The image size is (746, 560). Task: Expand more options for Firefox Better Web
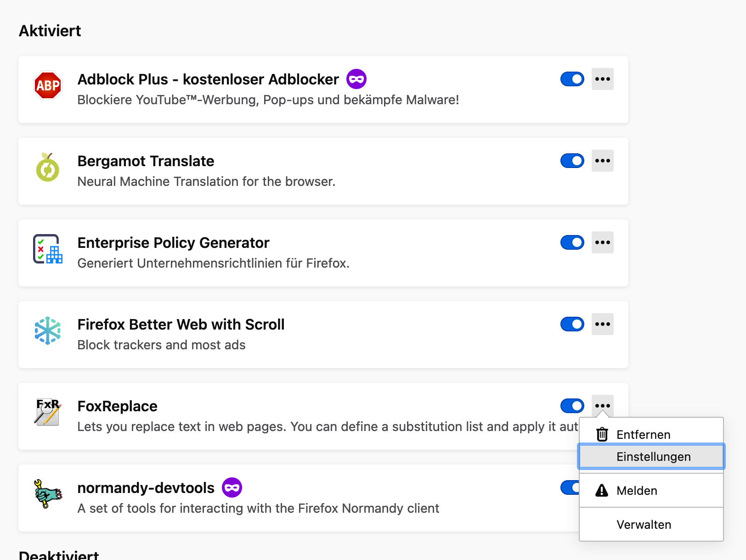pyautogui.click(x=602, y=324)
